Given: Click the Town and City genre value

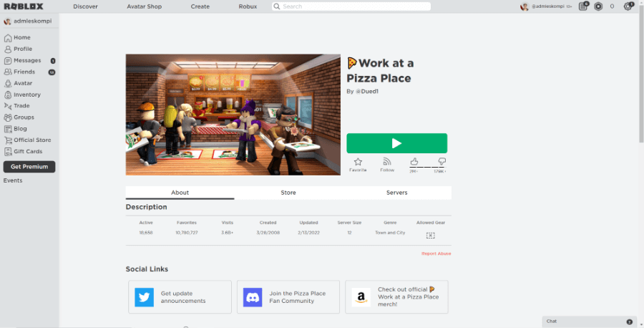Looking at the screenshot, I should (390, 233).
